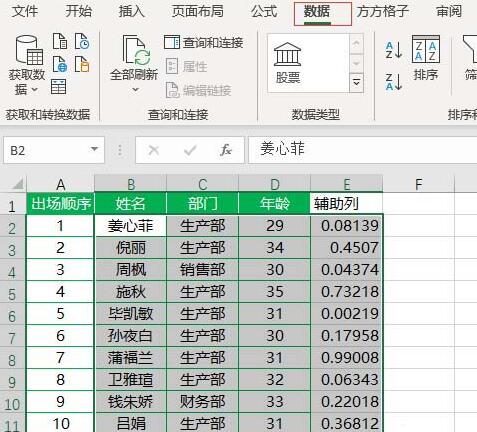Select column B header
477x432 pixels.
pos(131,184)
